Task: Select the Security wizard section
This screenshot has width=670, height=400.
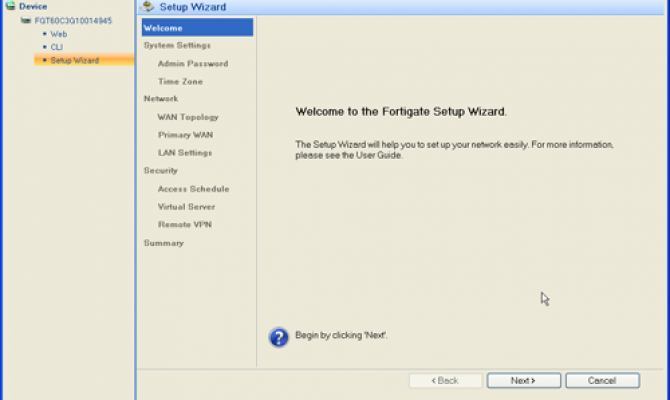Action: pyautogui.click(x=161, y=171)
